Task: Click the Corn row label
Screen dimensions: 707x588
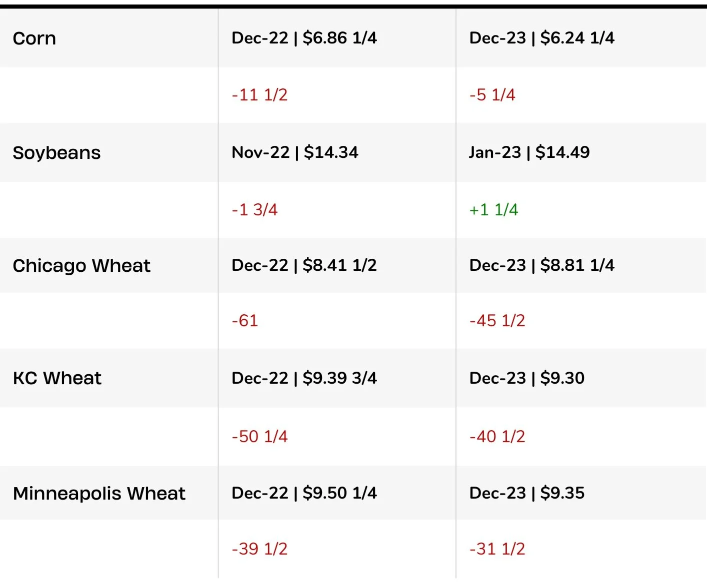Action: (34, 38)
